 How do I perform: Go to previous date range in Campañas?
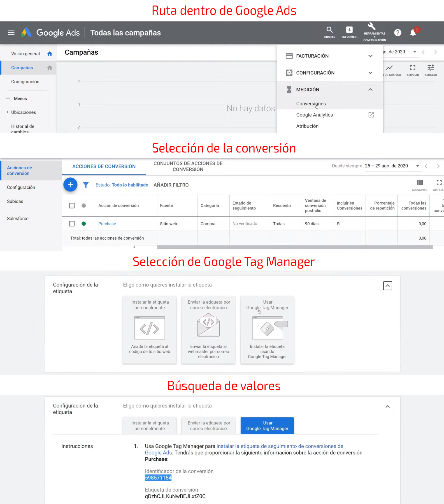click(423, 52)
